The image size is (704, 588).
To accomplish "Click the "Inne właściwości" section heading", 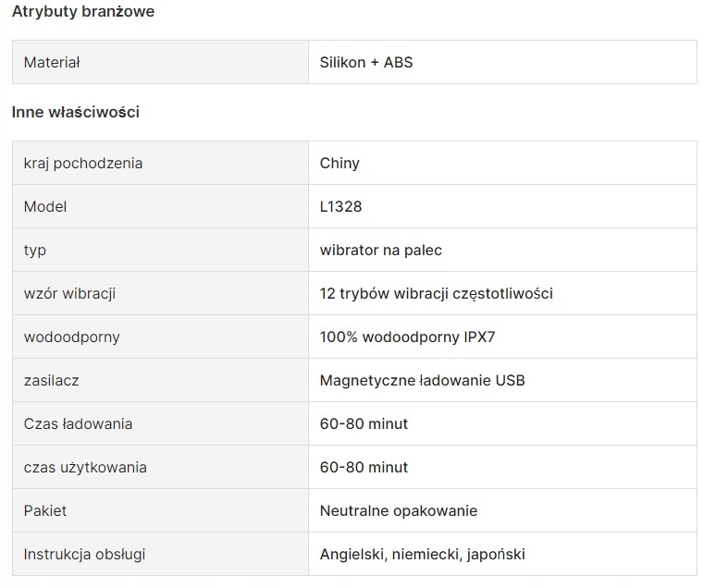I will [76, 112].
